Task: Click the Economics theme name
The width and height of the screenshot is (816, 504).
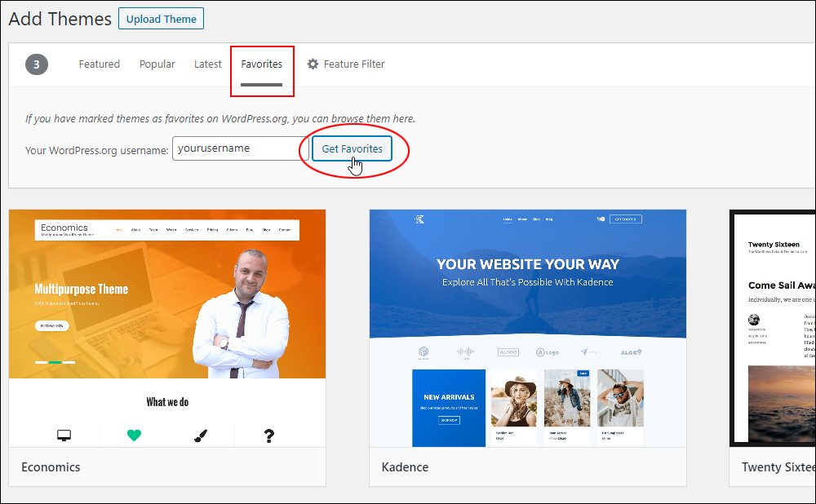Action: click(51, 467)
